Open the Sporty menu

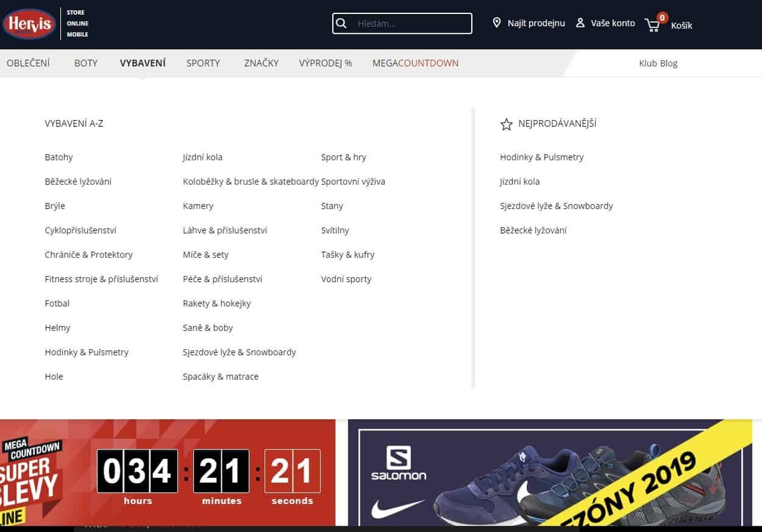click(203, 63)
